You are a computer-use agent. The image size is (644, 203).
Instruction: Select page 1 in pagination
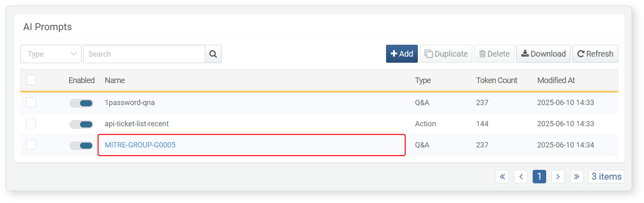(539, 177)
